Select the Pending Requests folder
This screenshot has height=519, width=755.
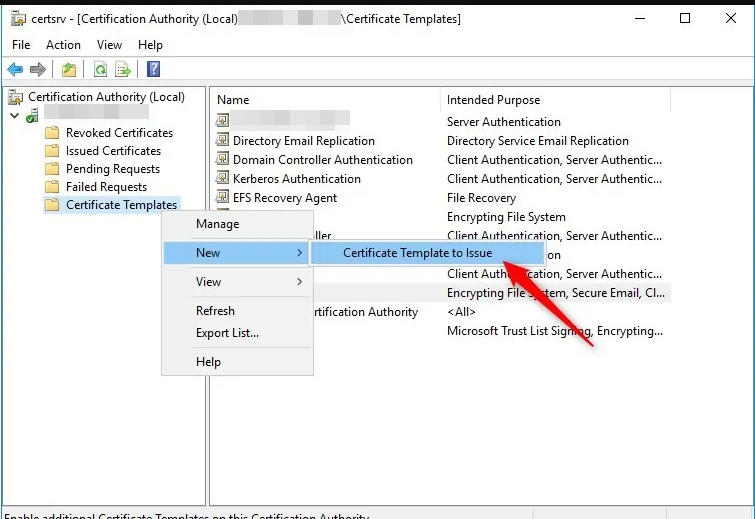click(112, 169)
